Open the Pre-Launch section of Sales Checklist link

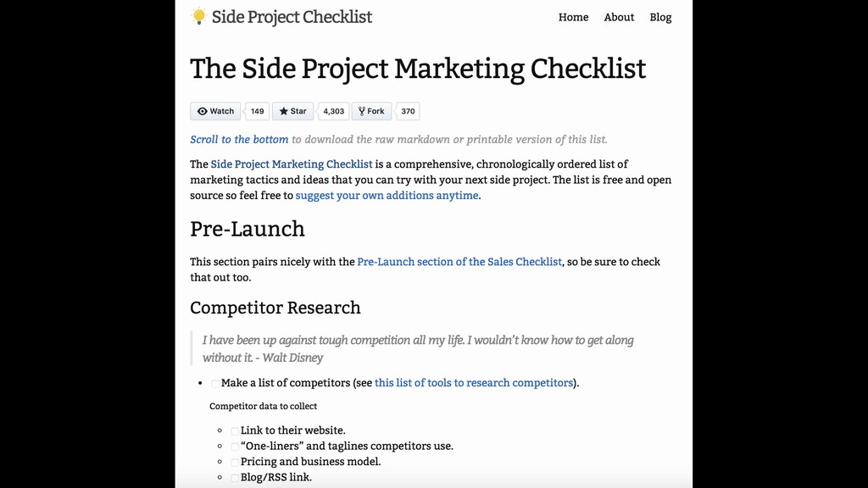coord(459,262)
